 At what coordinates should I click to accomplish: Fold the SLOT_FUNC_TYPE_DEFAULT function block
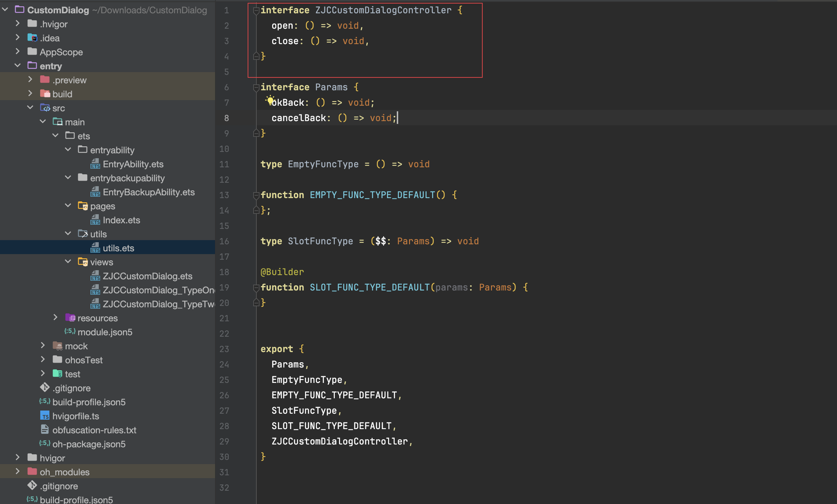(x=256, y=288)
